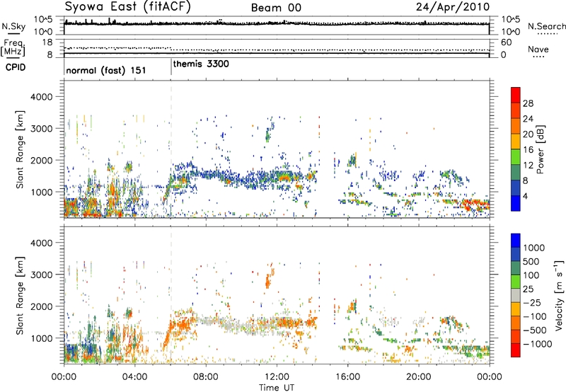Click the date '24/Apr/2010'
Screen dimensions: 566x392
453,7
